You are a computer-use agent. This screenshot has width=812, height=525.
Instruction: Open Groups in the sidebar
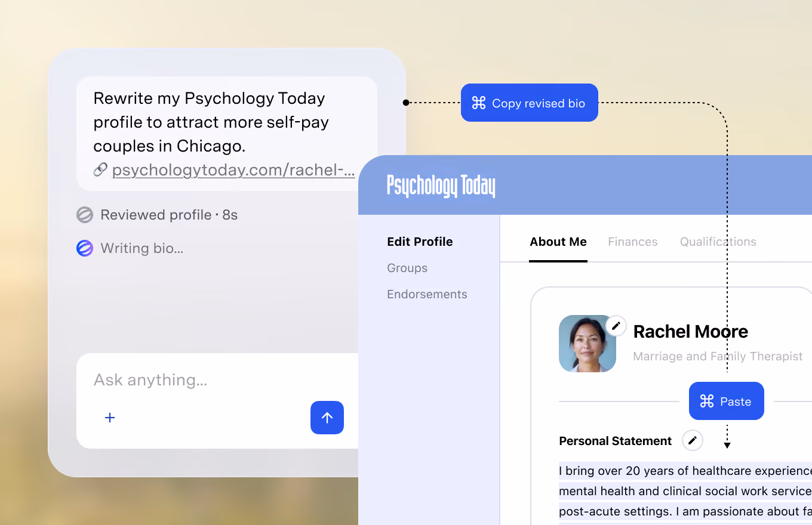(x=407, y=268)
